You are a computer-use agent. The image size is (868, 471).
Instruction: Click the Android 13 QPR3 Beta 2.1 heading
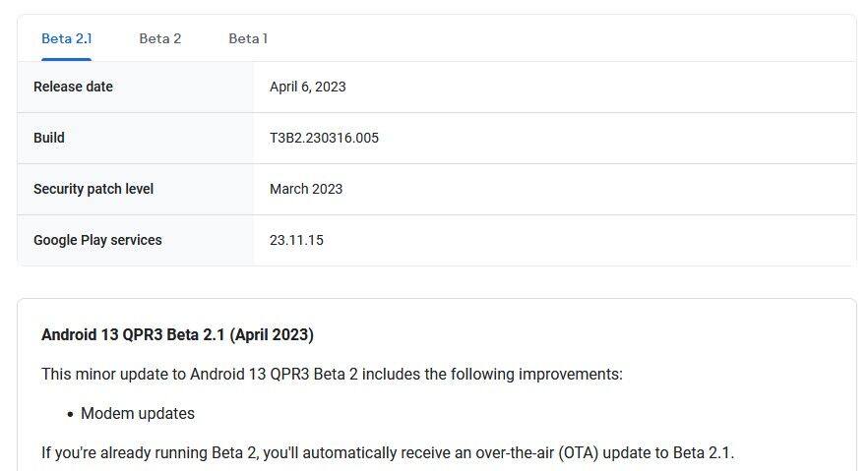tap(178, 335)
